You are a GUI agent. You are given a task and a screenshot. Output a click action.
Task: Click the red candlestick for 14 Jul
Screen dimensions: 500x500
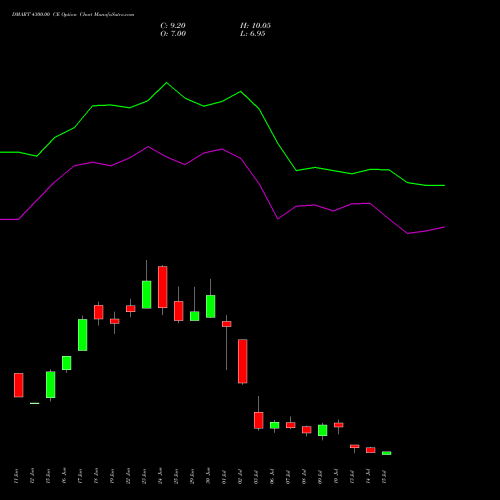371,450
